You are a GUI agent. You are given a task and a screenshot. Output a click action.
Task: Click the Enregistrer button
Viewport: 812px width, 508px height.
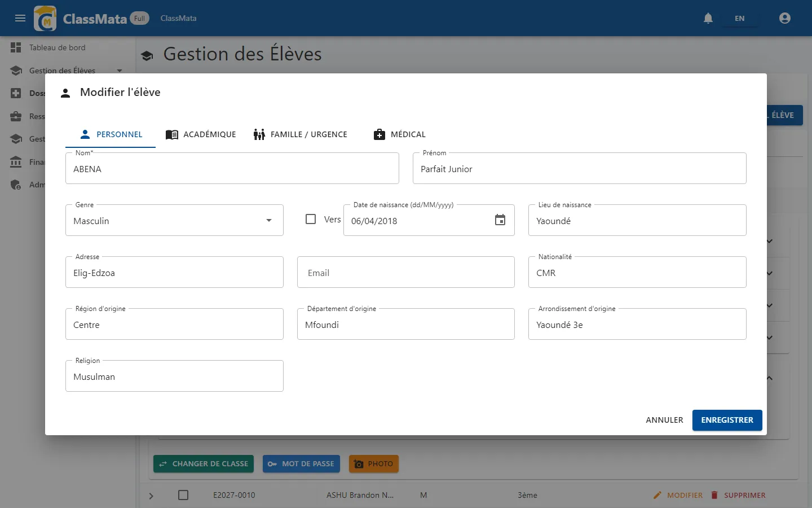click(727, 420)
